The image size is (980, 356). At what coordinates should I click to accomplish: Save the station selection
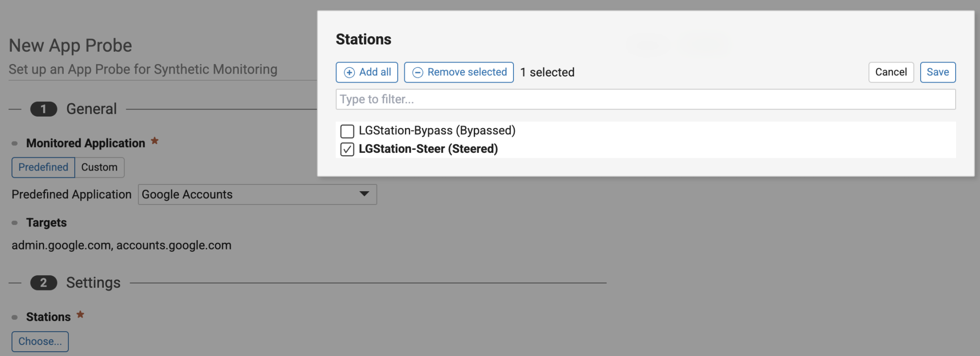coord(937,72)
